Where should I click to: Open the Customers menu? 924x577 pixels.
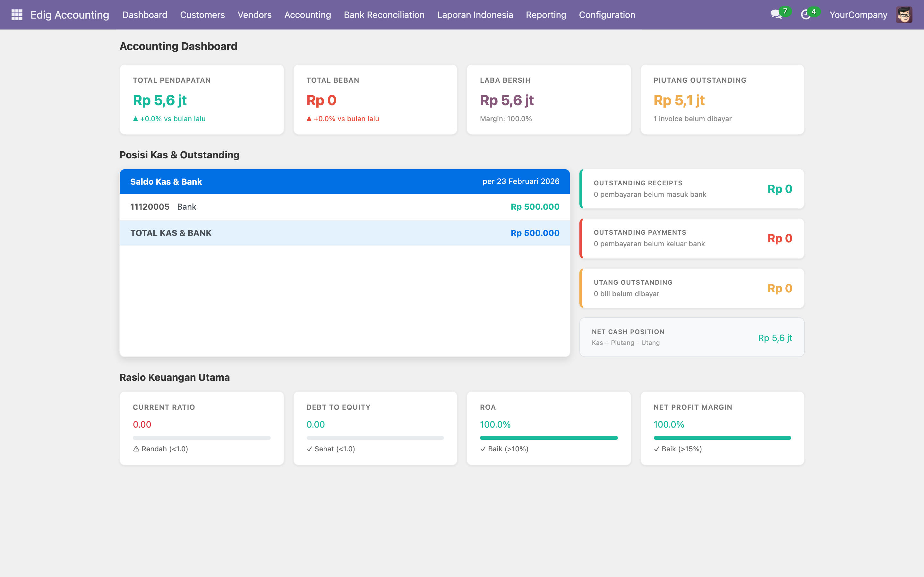202,14
